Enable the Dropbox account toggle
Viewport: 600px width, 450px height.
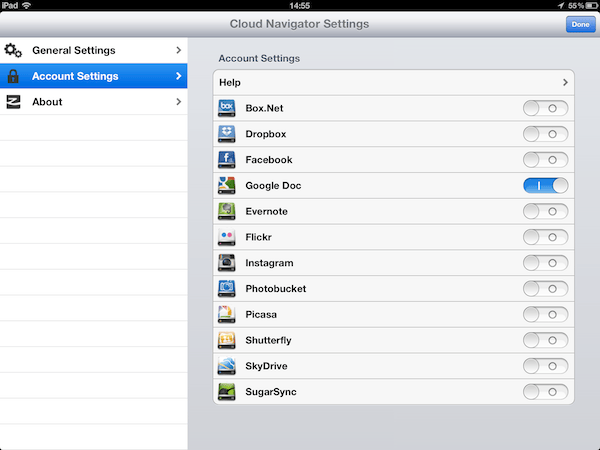pyautogui.click(x=545, y=134)
